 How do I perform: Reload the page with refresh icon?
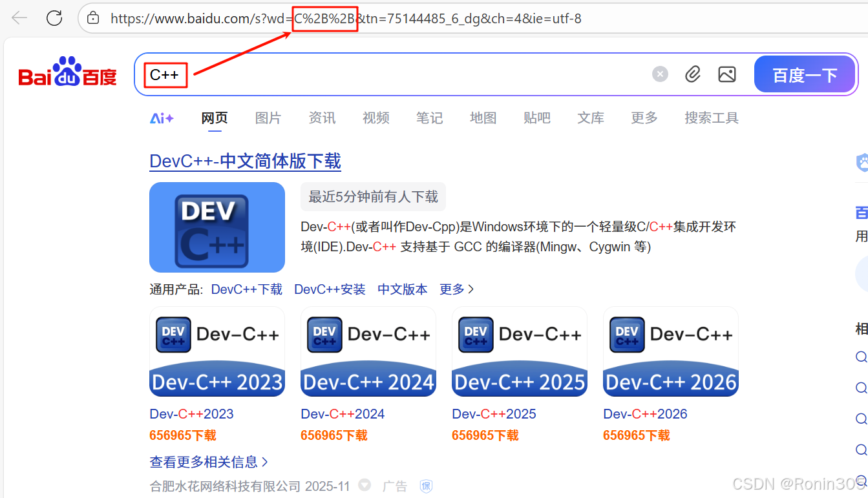click(54, 18)
